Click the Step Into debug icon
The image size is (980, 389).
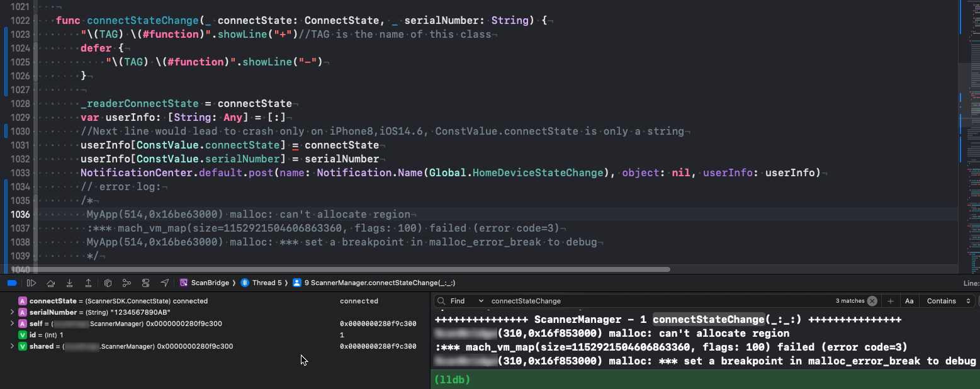69,283
